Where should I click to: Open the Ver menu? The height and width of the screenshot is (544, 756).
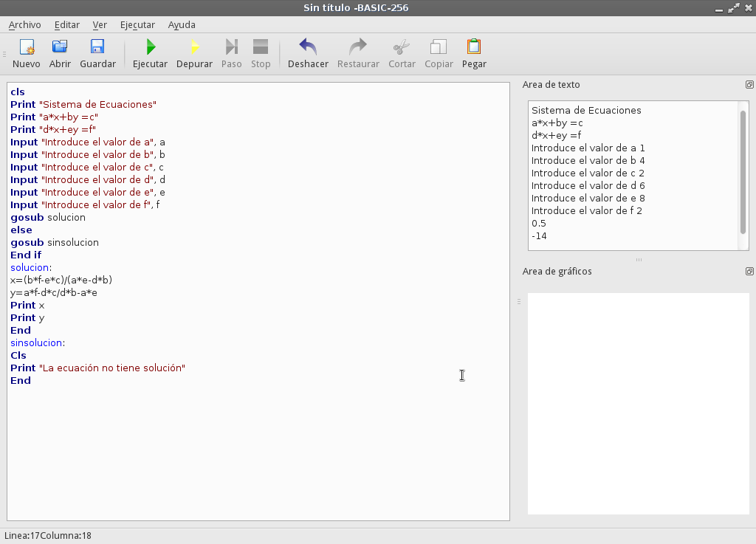[100, 24]
